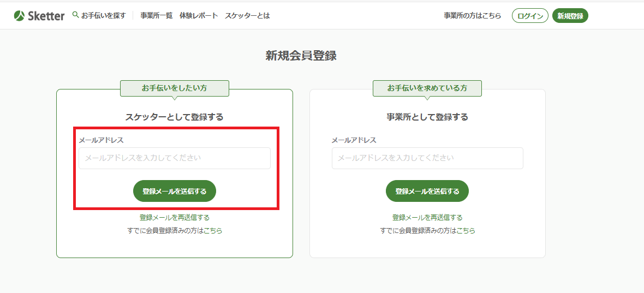Select the お手伝いをしたい方 tab label
This screenshot has height=293, width=644.
174,88
